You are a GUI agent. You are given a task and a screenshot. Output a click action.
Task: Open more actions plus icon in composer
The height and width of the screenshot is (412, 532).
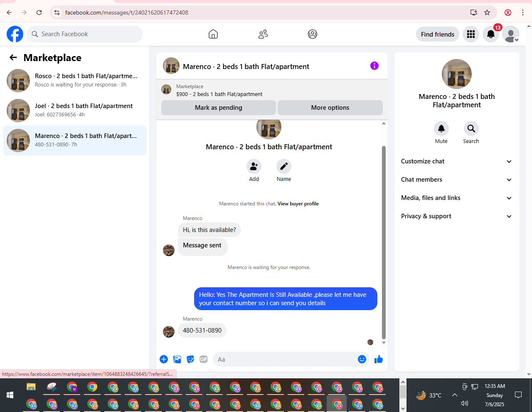pyautogui.click(x=164, y=359)
